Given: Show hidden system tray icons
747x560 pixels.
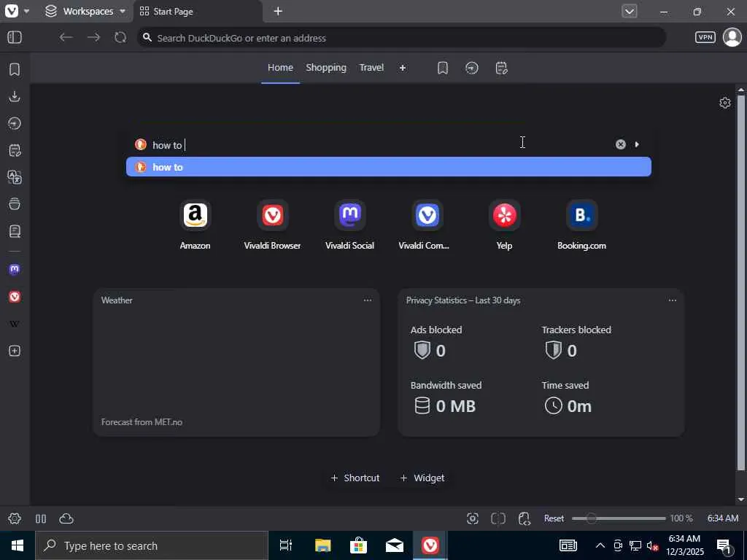Looking at the screenshot, I should tap(600, 545).
